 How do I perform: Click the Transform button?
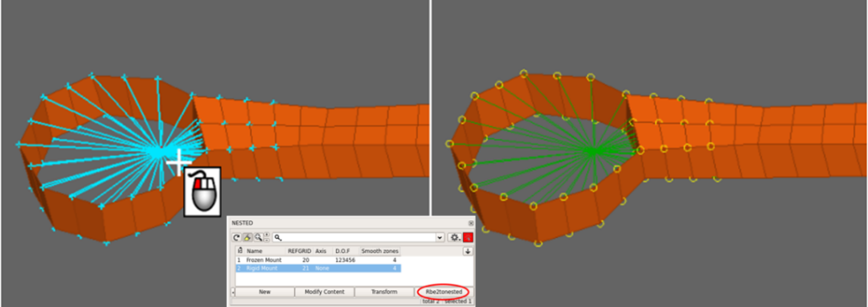point(384,292)
